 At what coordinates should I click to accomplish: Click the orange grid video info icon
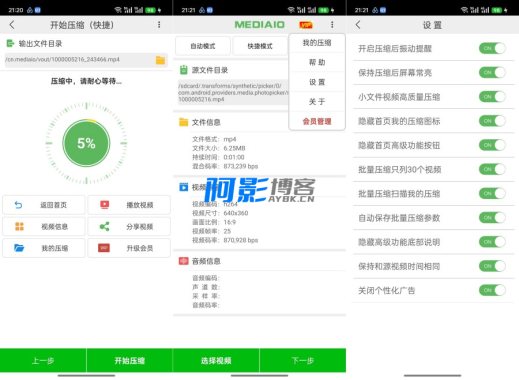coord(19,226)
